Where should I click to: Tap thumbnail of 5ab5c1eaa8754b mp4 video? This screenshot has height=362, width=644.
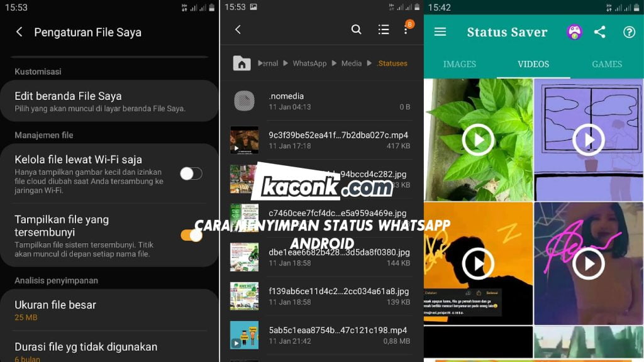[x=245, y=335]
